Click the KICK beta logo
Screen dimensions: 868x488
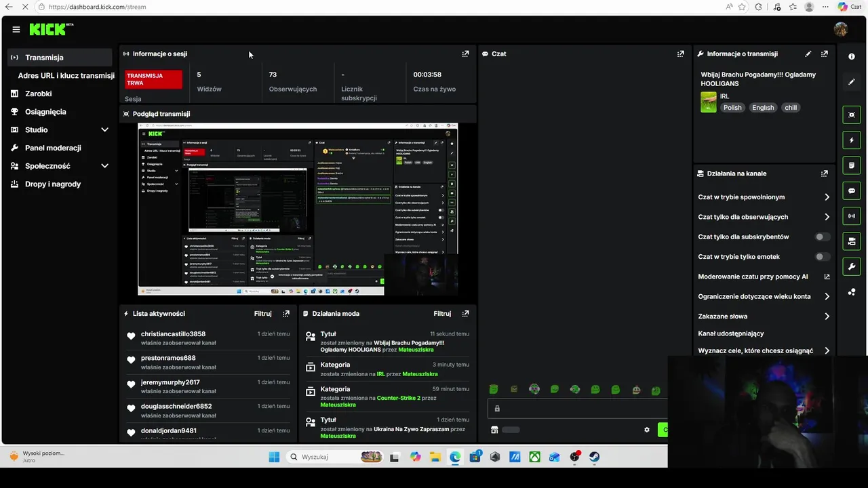coord(51,29)
